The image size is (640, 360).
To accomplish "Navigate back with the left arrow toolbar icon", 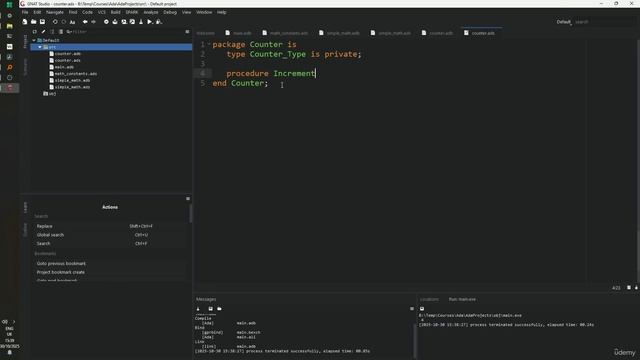I will click(x=85, y=22).
